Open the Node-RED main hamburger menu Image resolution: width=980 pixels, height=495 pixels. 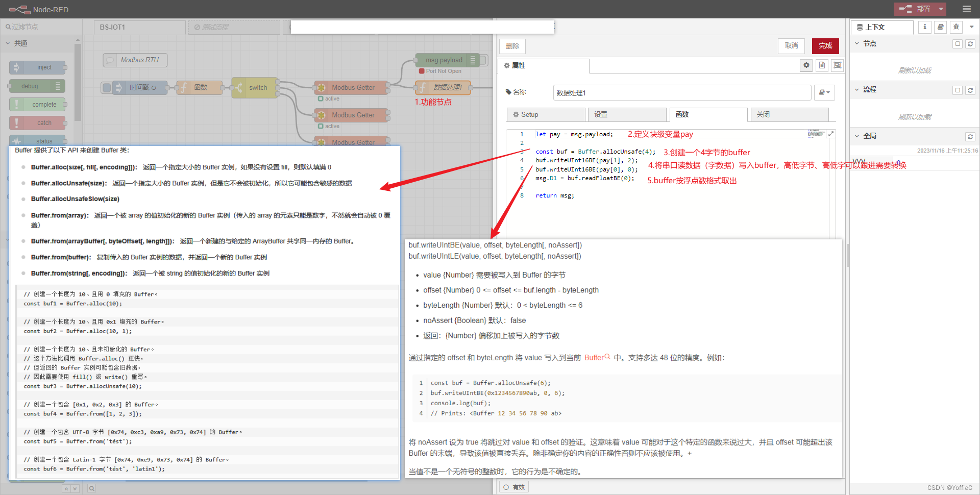pyautogui.click(x=966, y=9)
